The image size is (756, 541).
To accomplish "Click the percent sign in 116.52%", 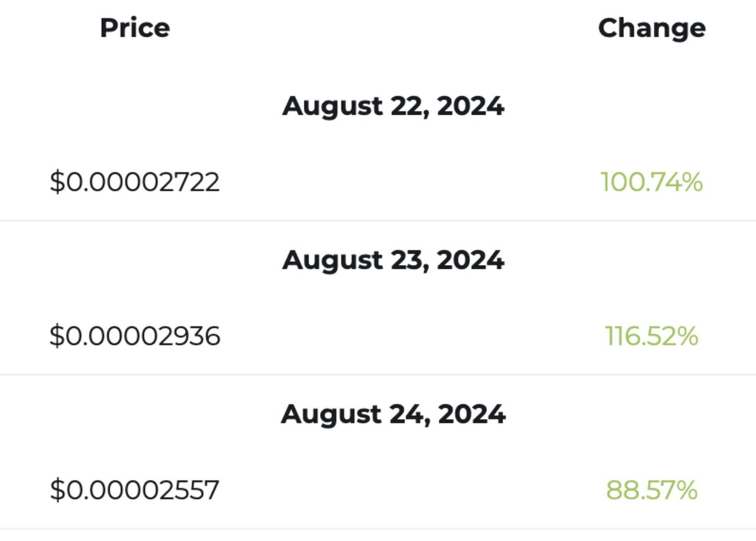I will [686, 336].
